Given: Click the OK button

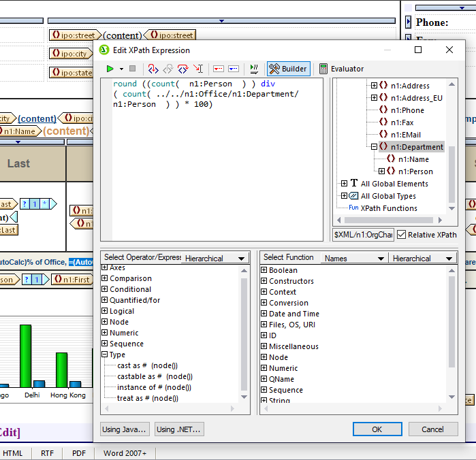Looking at the screenshot, I should 377,429.
